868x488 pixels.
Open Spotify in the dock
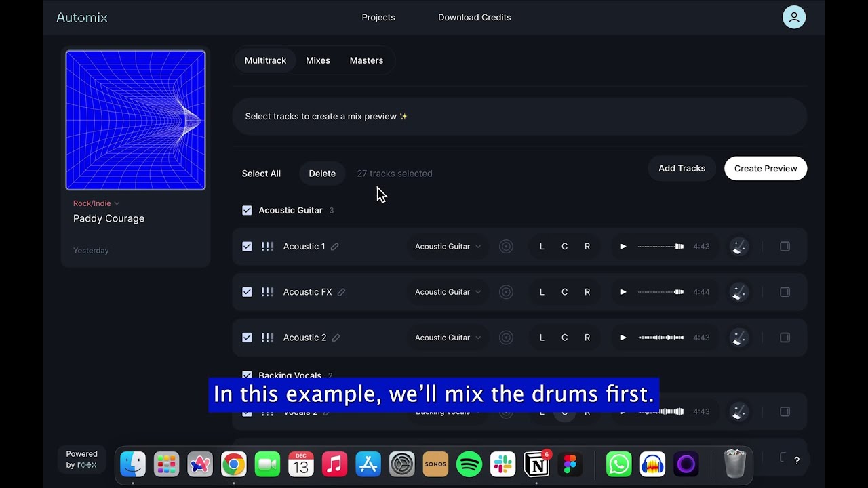(469, 464)
